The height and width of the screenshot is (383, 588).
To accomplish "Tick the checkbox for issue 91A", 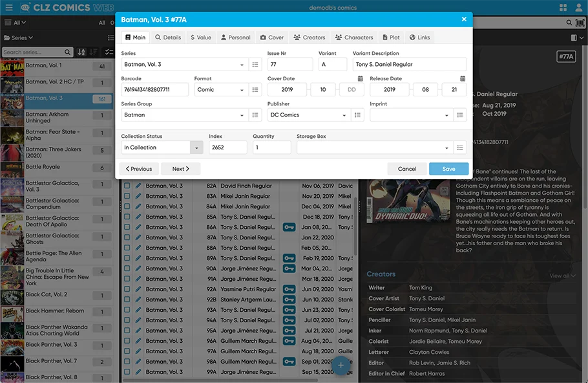I will tap(127, 279).
